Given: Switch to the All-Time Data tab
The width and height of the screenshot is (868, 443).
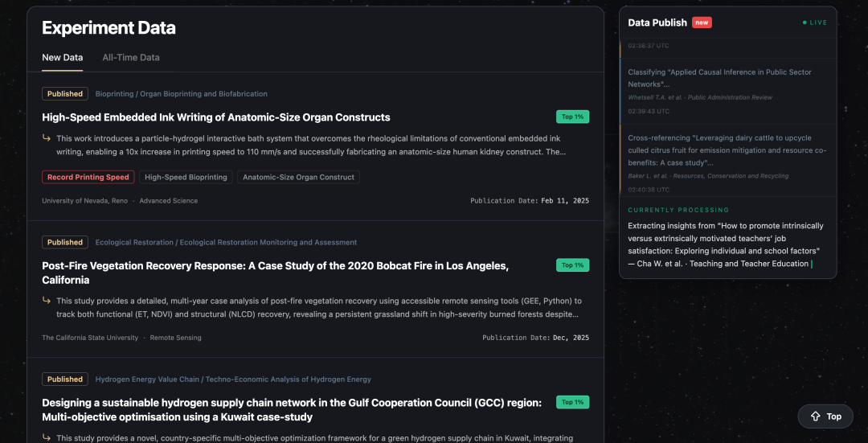Looking at the screenshot, I should click(x=131, y=58).
